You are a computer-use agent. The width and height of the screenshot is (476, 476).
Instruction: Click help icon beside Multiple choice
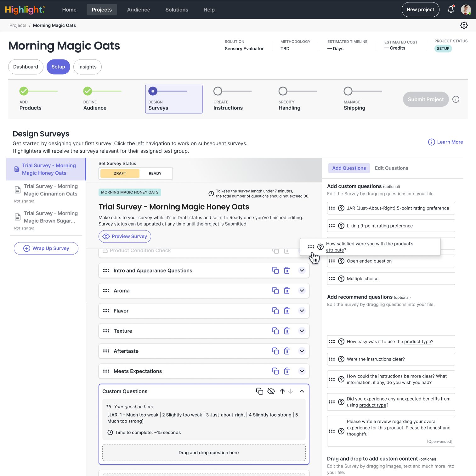341,279
